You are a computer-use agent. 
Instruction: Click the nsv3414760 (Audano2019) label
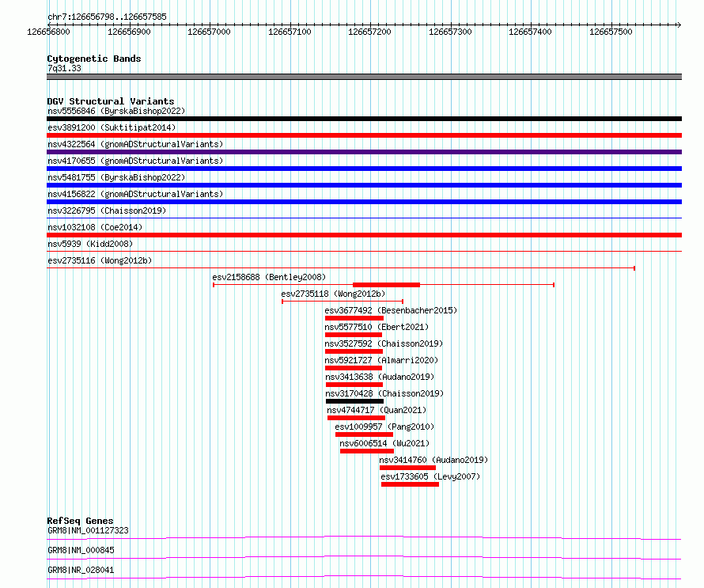click(433, 460)
